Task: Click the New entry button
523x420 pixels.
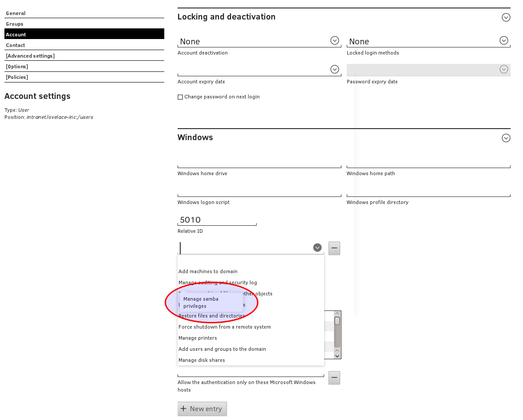Action: click(202, 409)
